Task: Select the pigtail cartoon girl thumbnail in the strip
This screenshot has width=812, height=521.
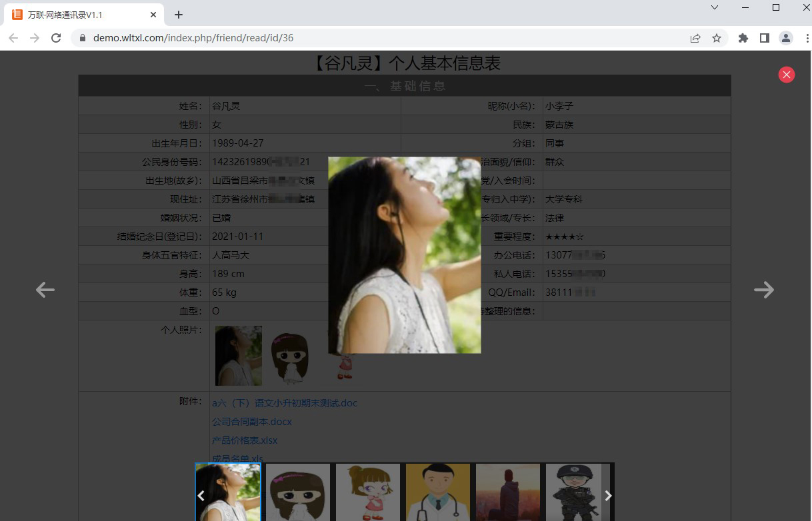Action: coord(368,492)
